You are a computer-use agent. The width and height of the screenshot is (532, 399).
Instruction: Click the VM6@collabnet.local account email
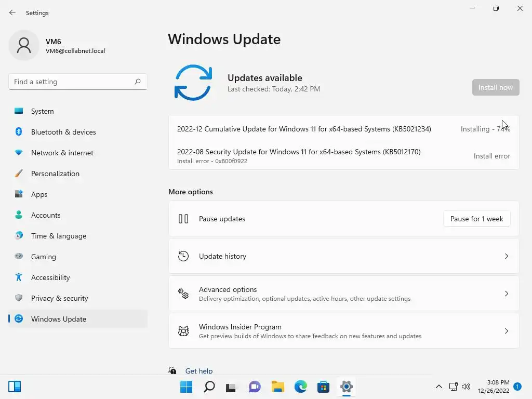click(75, 51)
